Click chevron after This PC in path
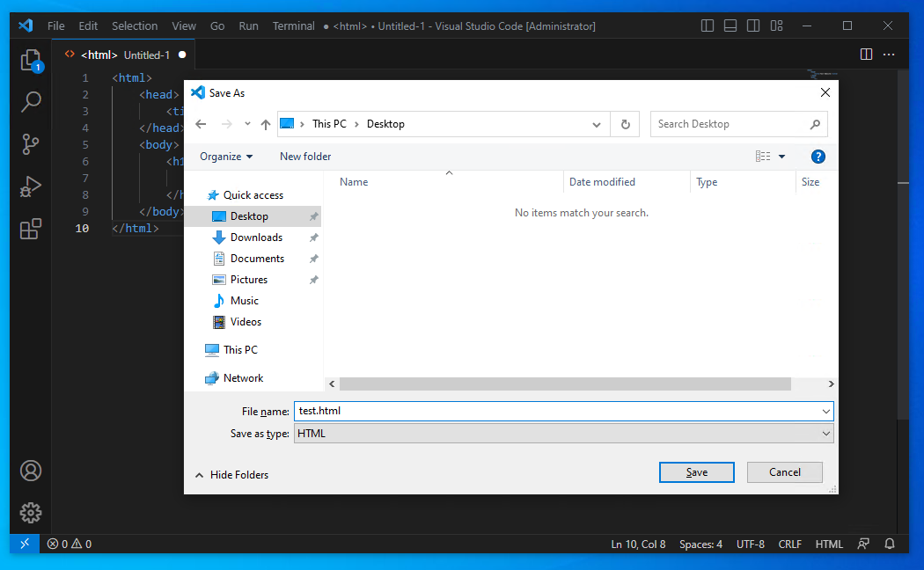This screenshot has width=924, height=570. 356,124
